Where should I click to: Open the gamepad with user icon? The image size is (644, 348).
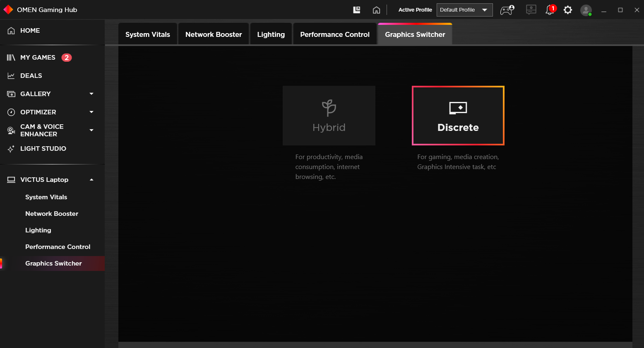(x=507, y=10)
